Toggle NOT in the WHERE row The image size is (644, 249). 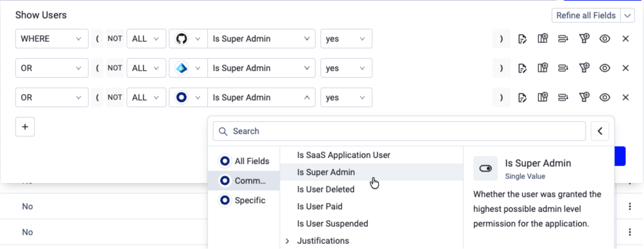pyautogui.click(x=115, y=39)
